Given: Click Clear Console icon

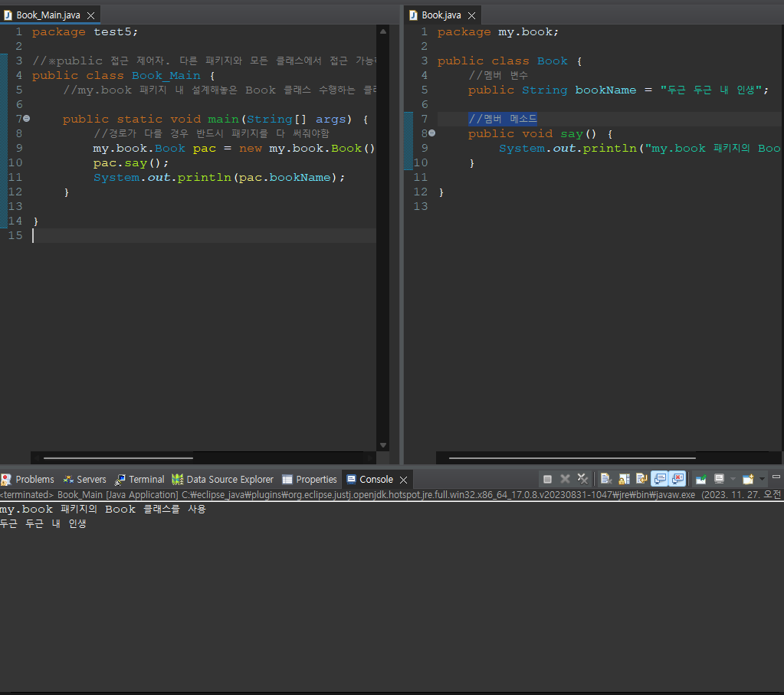Looking at the screenshot, I should 606,479.
